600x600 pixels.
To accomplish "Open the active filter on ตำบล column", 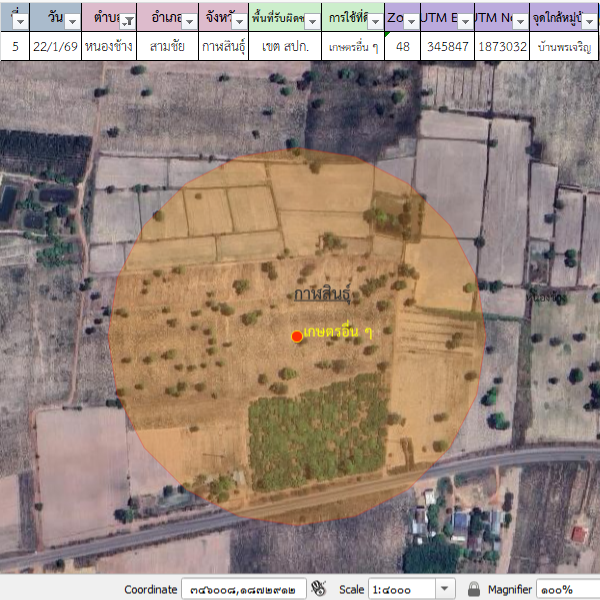I will coord(127,21).
